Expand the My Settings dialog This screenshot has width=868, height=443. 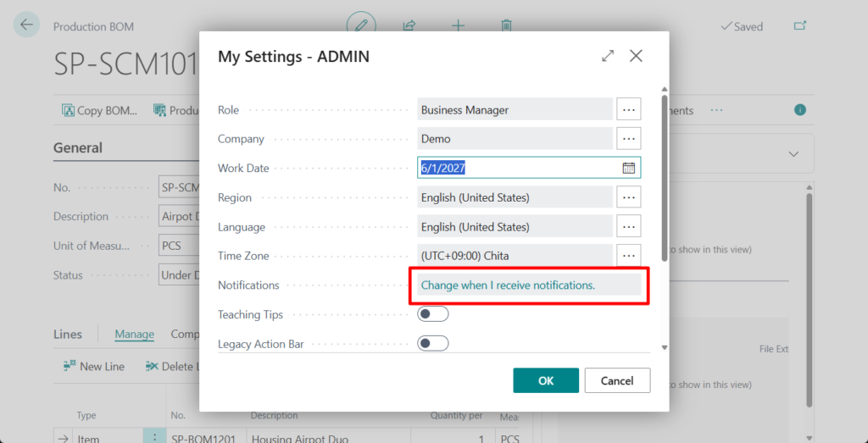click(608, 56)
